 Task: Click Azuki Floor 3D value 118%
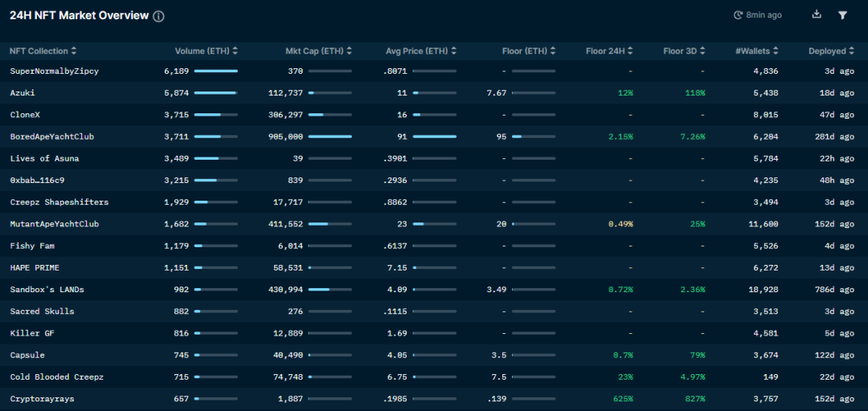click(x=695, y=93)
